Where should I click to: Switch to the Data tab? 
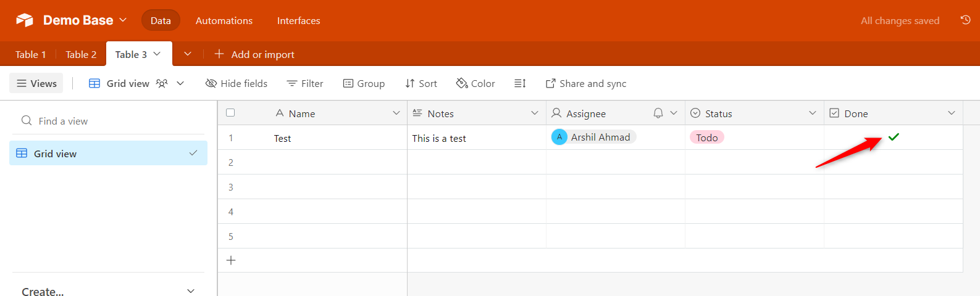click(x=161, y=20)
